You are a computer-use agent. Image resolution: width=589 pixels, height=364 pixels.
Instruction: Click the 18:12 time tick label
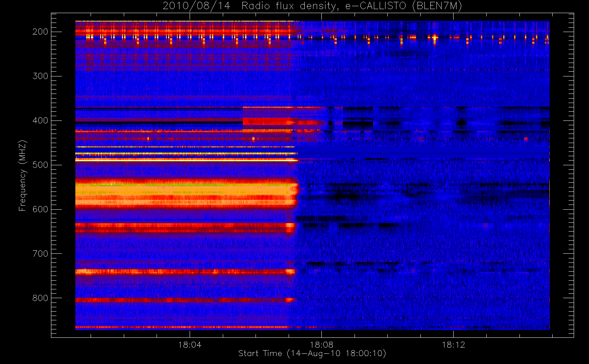pyautogui.click(x=454, y=345)
